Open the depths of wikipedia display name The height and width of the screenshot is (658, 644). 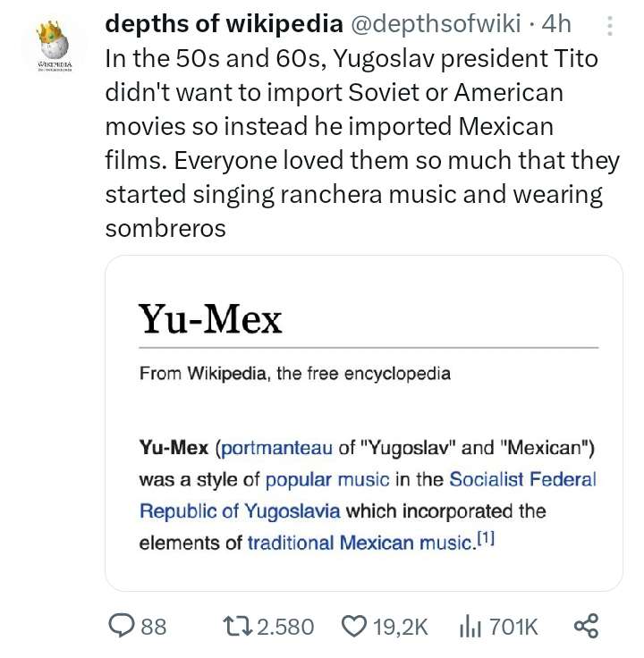pyautogui.click(x=224, y=23)
